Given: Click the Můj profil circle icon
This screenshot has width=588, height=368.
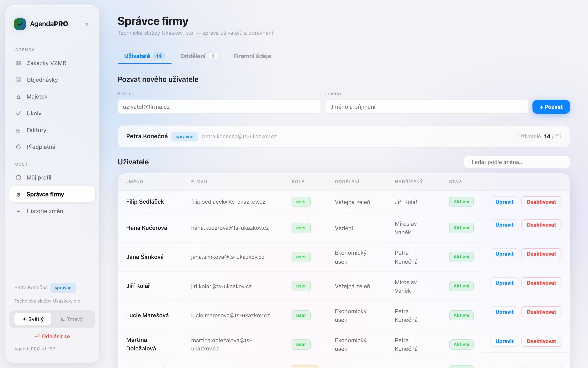Looking at the screenshot, I should coord(18,178).
